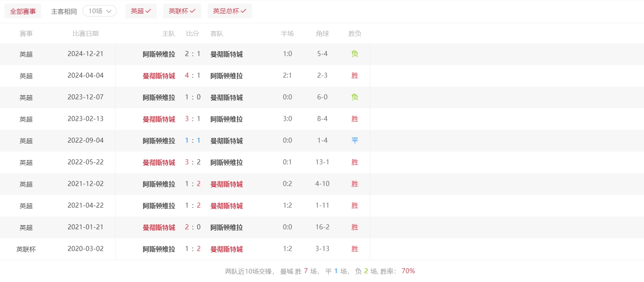Open away team 曼彻斯特城 in 2021-04-22 match
644x282 pixels.
(227, 206)
